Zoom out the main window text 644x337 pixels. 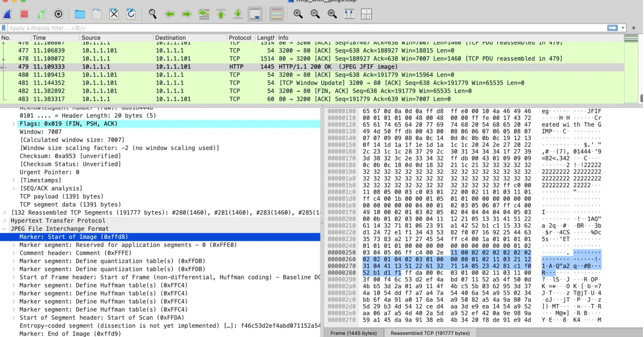[x=315, y=14]
